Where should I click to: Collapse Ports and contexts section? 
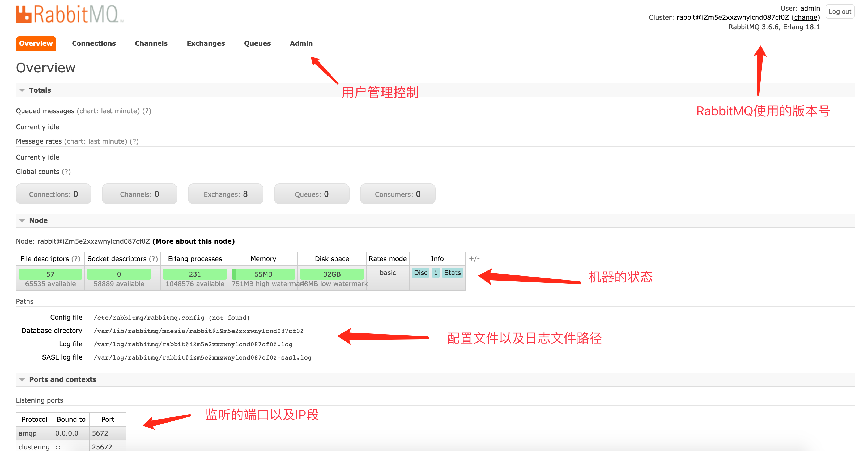(22, 379)
